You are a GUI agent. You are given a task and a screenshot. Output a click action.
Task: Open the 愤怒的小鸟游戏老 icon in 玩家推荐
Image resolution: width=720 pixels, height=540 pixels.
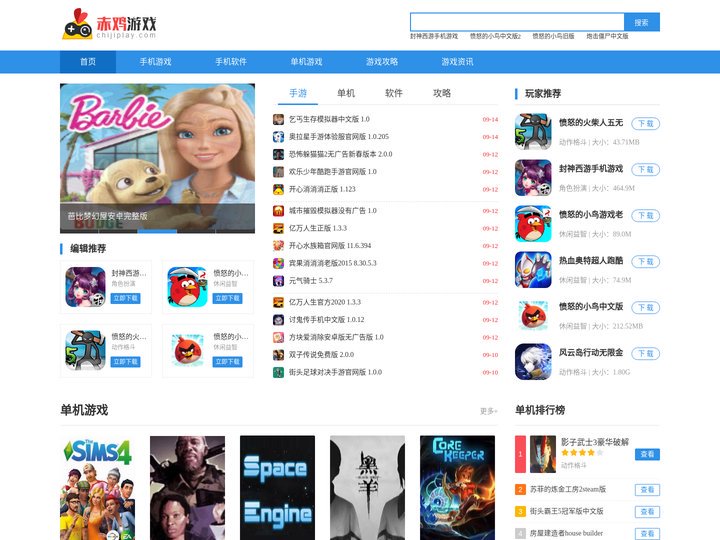click(x=533, y=224)
